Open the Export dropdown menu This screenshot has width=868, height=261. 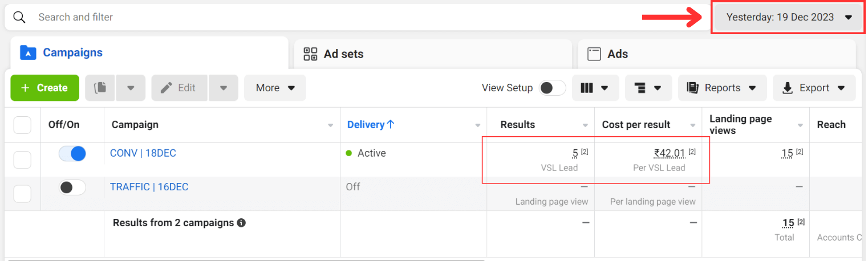pos(814,88)
